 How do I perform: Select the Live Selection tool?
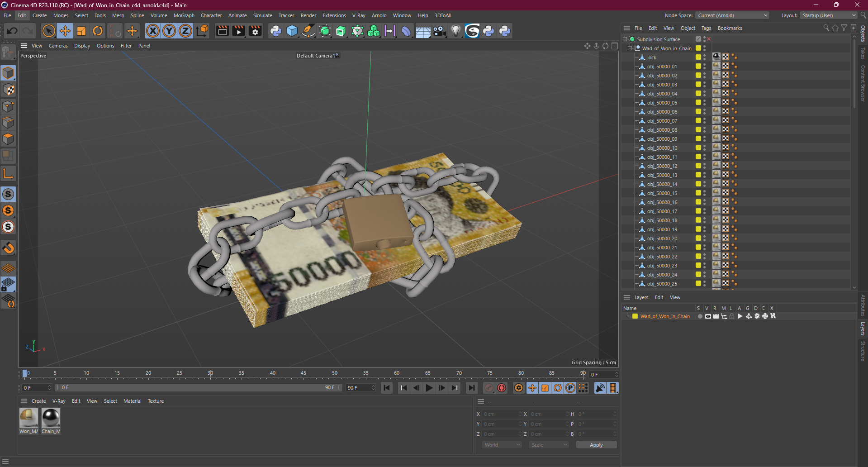point(48,31)
